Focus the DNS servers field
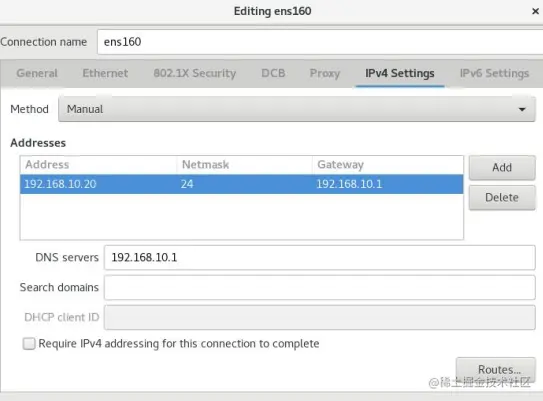 [320, 257]
